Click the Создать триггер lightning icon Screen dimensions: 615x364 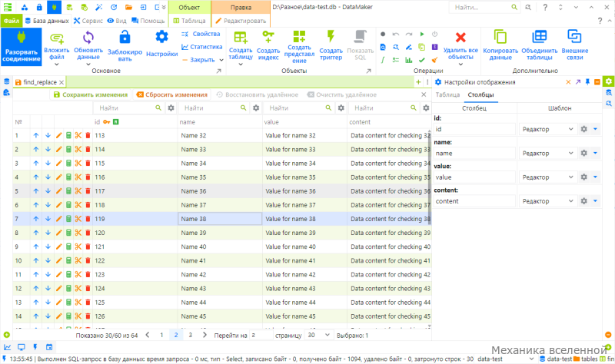(x=331, y=36)
